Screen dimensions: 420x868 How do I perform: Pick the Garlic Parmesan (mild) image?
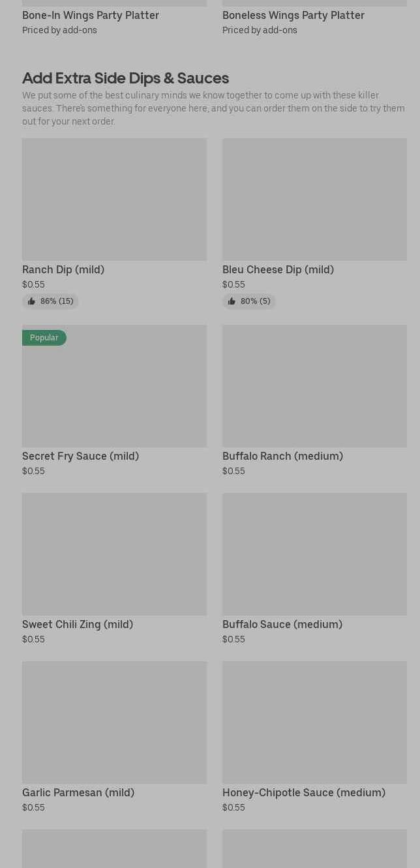[x=114, y=722]
